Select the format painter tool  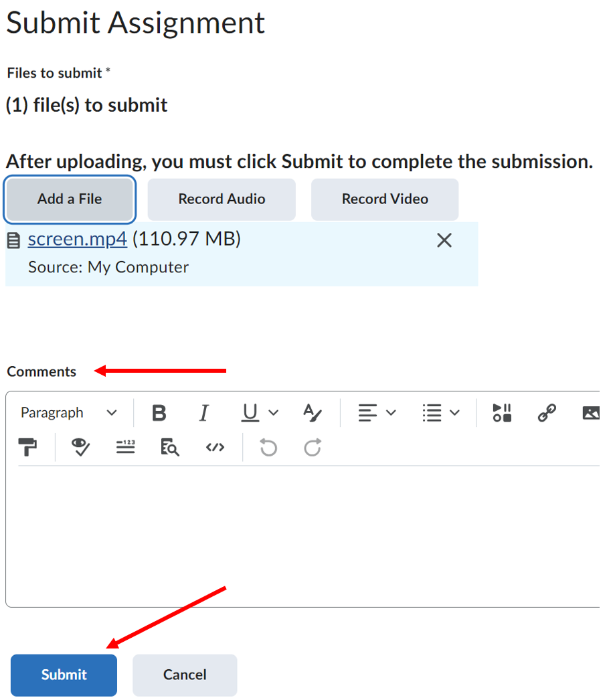tap(28, 448)
